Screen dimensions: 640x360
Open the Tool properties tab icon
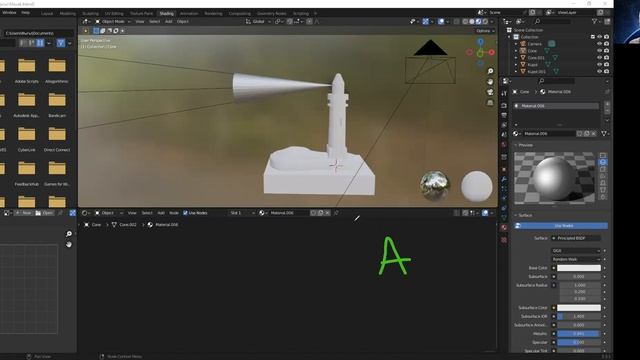(x=504, y=93)
